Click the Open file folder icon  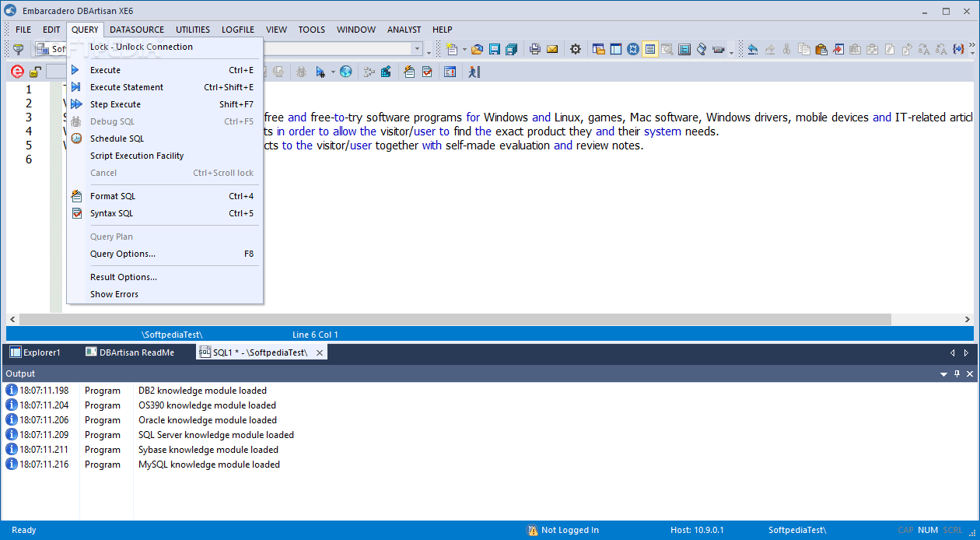477,49
